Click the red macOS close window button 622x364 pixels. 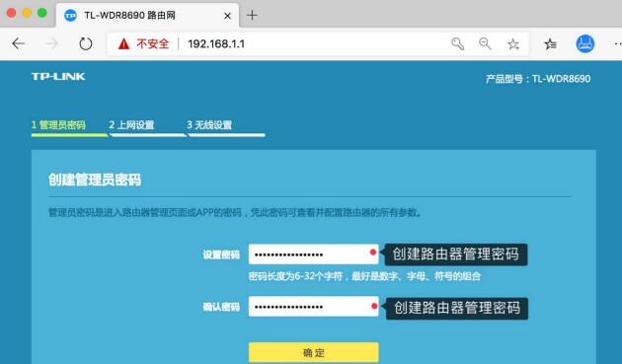(12, 13)
